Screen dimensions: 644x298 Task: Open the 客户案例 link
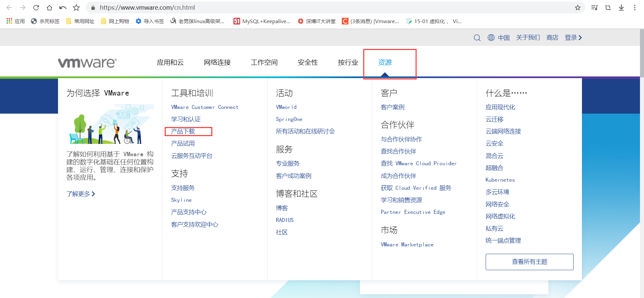393,107
